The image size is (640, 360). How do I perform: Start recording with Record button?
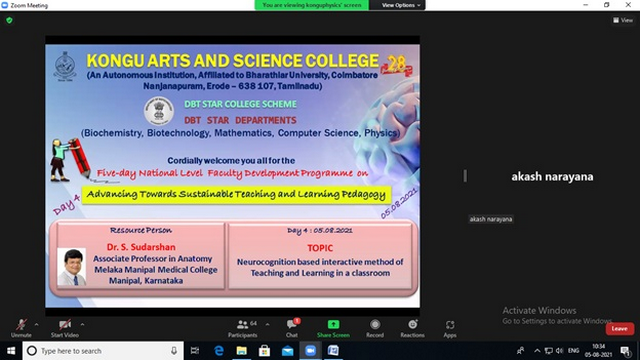pos(375,328)
